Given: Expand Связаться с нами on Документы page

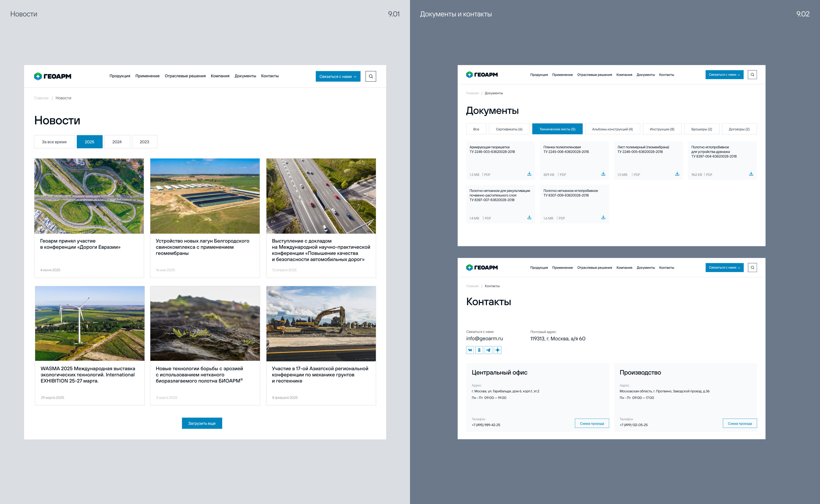Looking at the screenshot, I should [x=724, y=75].
